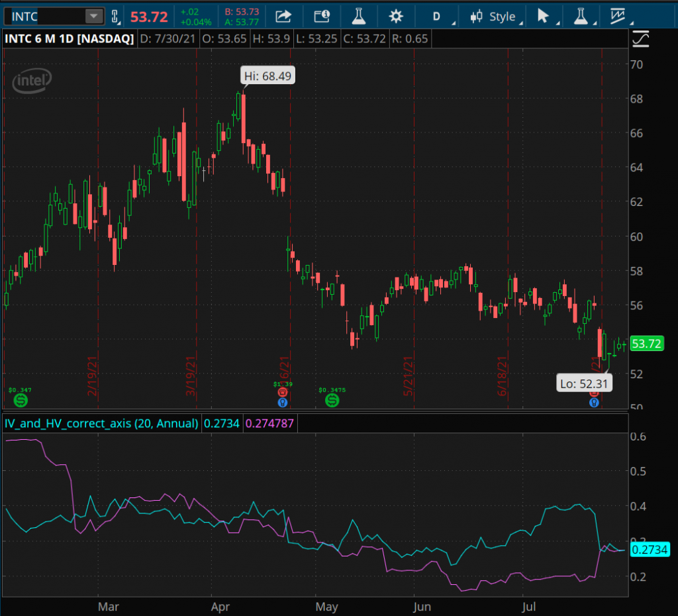Click the May label on time axis
This screenshot has height=616, width=678.
pos(326,607)
